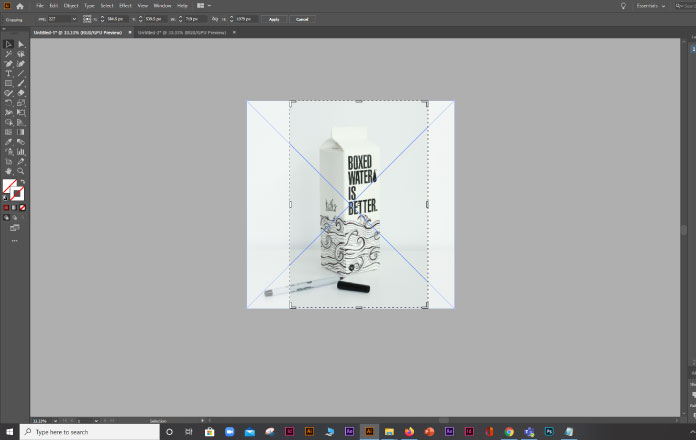Click the Windows taskbar search box

(x=90, y=432)
